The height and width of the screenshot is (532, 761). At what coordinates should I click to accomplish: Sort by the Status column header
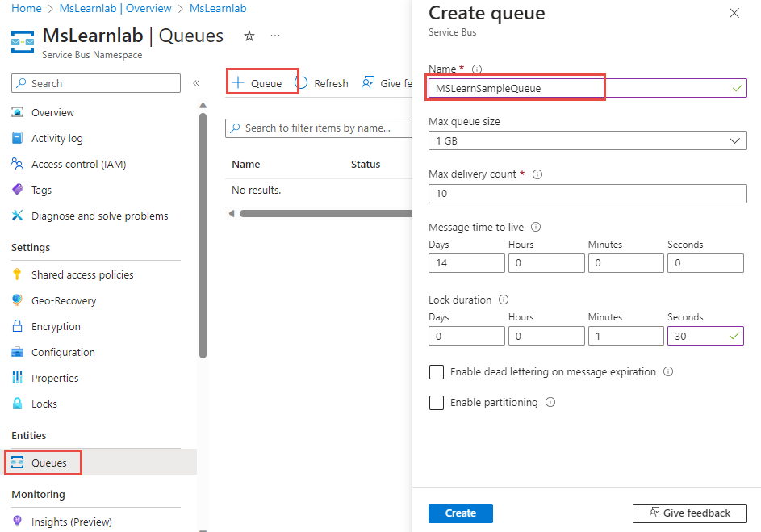pyautogui.click(x=366, y=164)
